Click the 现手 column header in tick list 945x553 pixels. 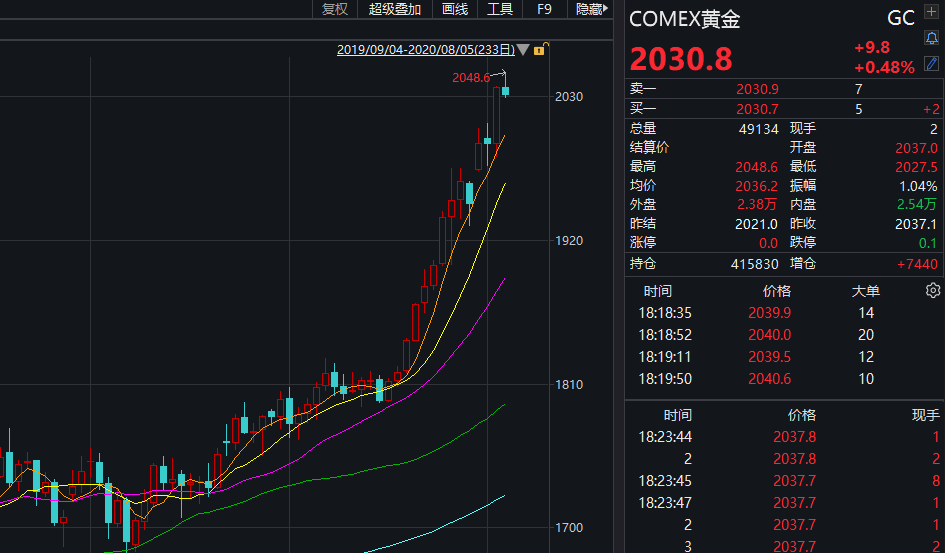(x=925, y=415)
